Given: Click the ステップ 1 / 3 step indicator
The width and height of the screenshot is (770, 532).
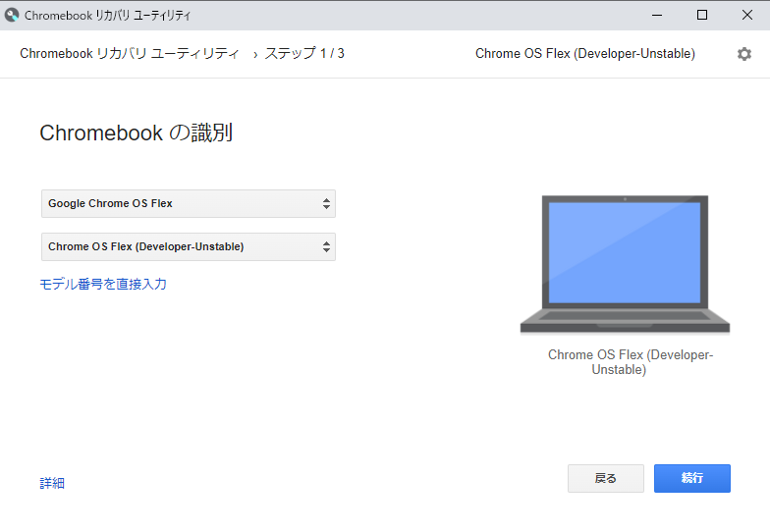Looking at the screenshot, I should (x=304, y=53).
